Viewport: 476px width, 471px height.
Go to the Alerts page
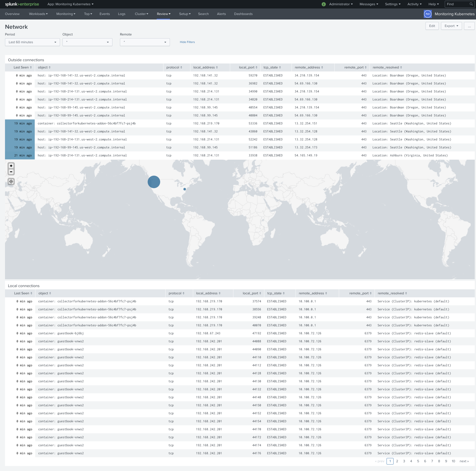click(x=221, y=14)
